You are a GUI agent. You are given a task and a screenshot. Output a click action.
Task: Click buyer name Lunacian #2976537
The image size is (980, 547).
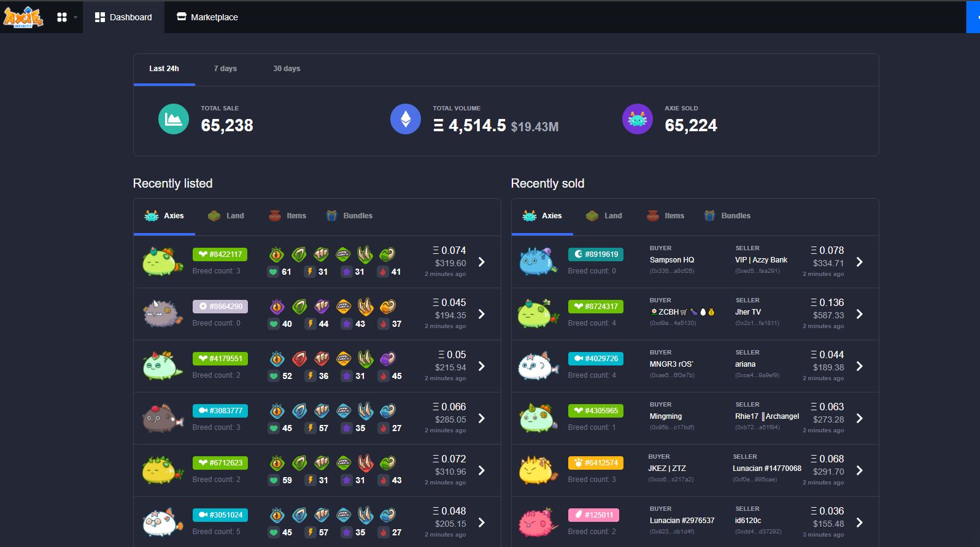(x=682, y=521)
